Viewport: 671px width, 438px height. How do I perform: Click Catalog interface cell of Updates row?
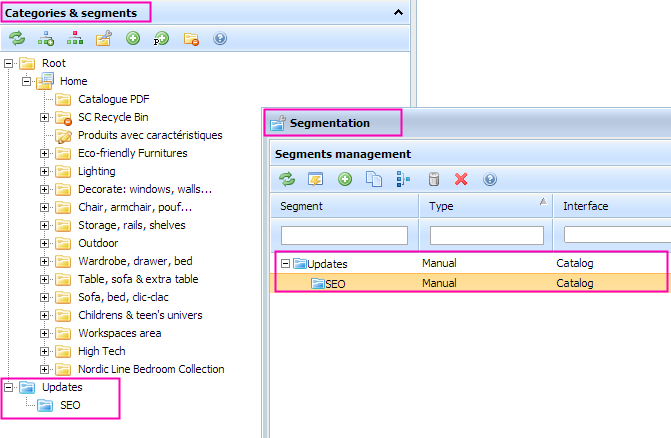[575, 263]
